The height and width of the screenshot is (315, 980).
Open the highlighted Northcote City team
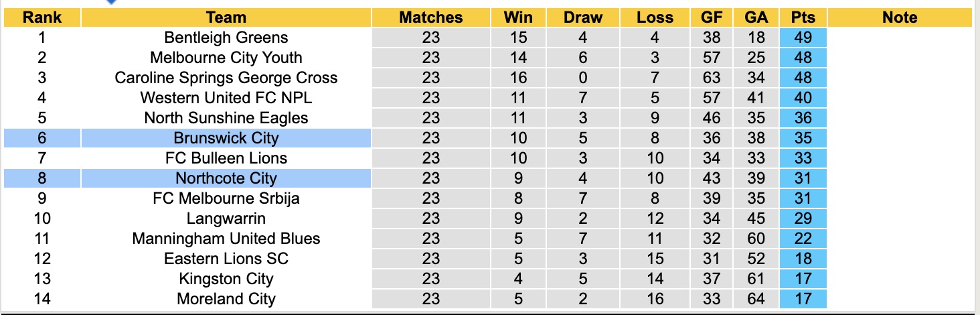226,178
